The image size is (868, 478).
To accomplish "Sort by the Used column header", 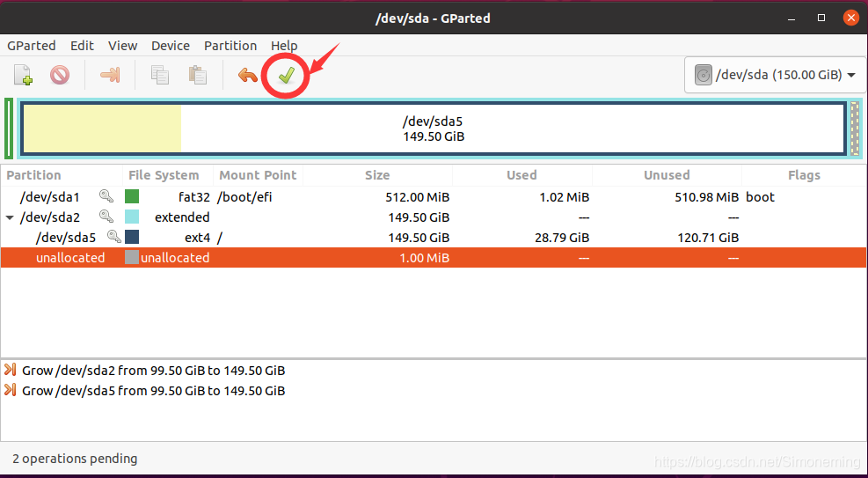I will coord(522,175).
